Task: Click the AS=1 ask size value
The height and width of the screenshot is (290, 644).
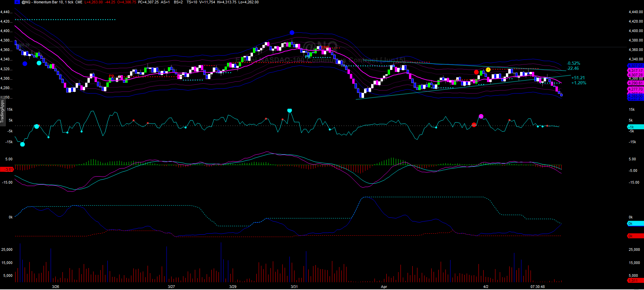Action: pos(165,2)
